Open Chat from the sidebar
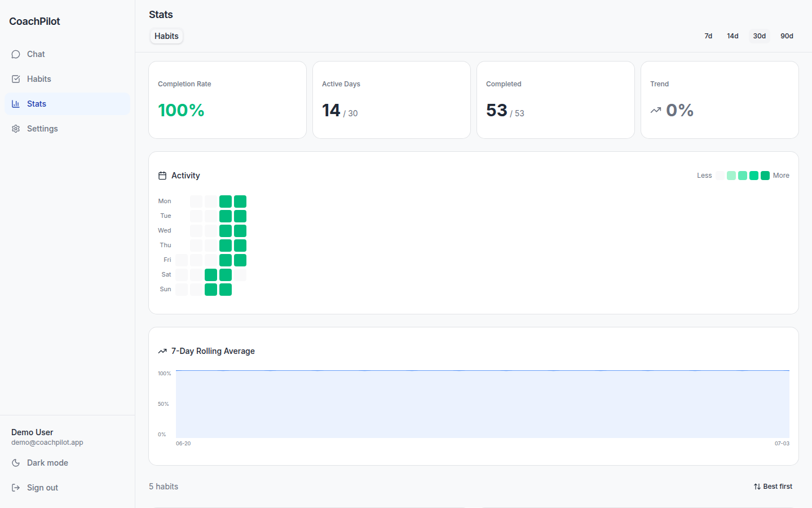This screenshot has width=812, height=508. 67,54
